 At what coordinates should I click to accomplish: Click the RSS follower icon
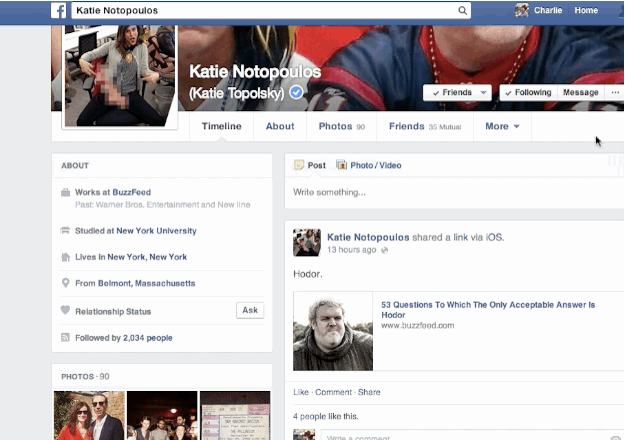(65, 338)
